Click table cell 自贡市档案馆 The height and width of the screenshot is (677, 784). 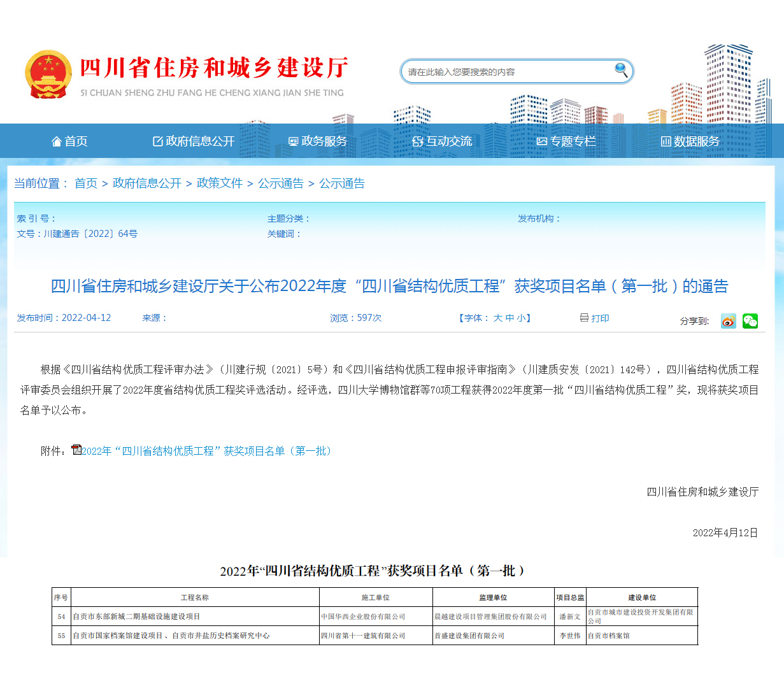pos(609,636)
